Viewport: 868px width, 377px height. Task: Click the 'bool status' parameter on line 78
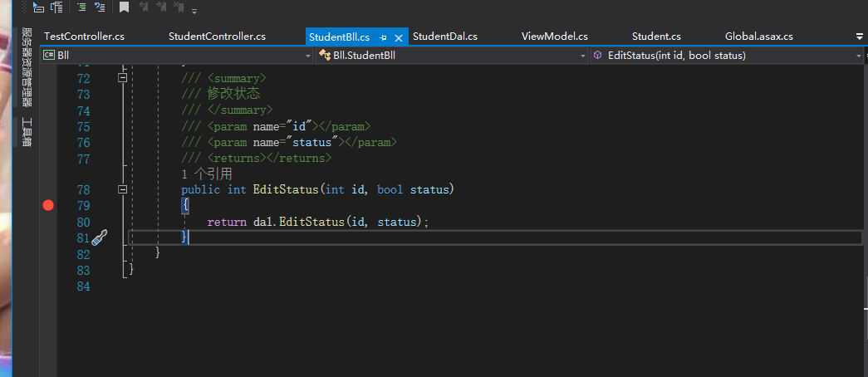(x=413, y=190)
